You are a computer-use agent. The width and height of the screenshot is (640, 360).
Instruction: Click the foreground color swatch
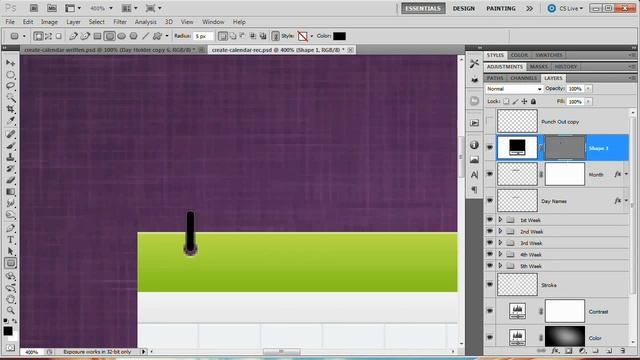[x=8, y=331]
